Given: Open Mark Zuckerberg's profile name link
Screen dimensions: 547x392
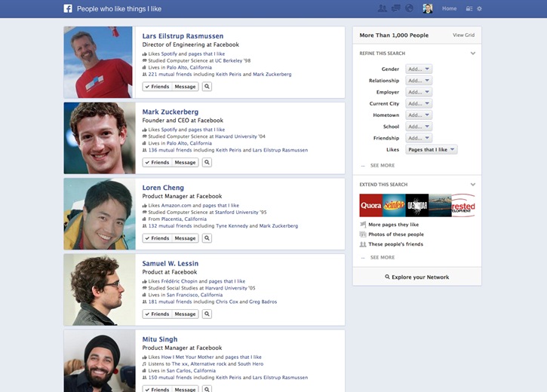Looking at the screenshot, I should 170,112.
